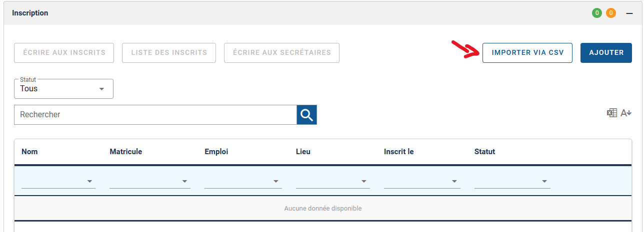Open the Statut dropdown showing Tous
The height and width of the screenshot is (232, 644).
click(64, 89)
